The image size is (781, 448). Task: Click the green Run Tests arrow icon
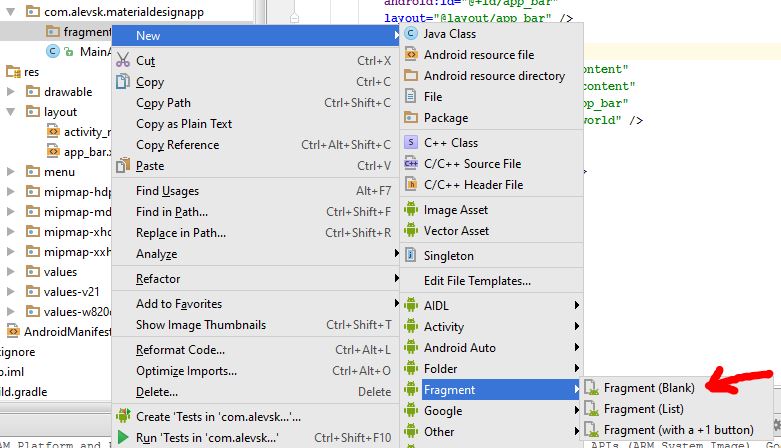coord(123,437)
